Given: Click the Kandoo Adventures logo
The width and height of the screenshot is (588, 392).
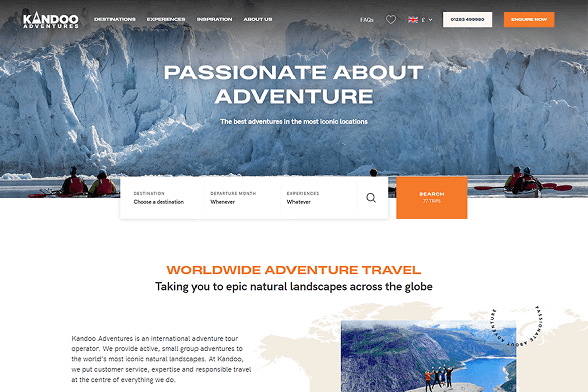Looking at the screenshot, I should tap(51, 20).
